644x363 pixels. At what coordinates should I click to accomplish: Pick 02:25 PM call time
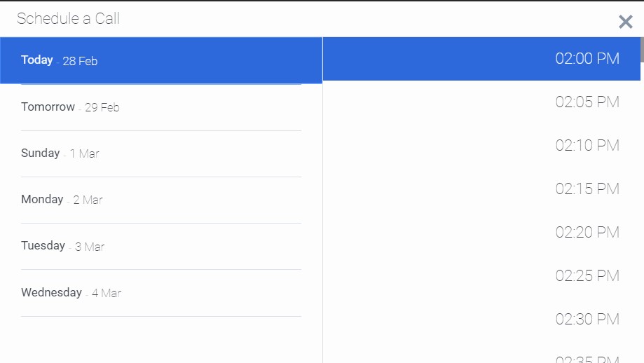pyautogui.click(x=587, y=276)
